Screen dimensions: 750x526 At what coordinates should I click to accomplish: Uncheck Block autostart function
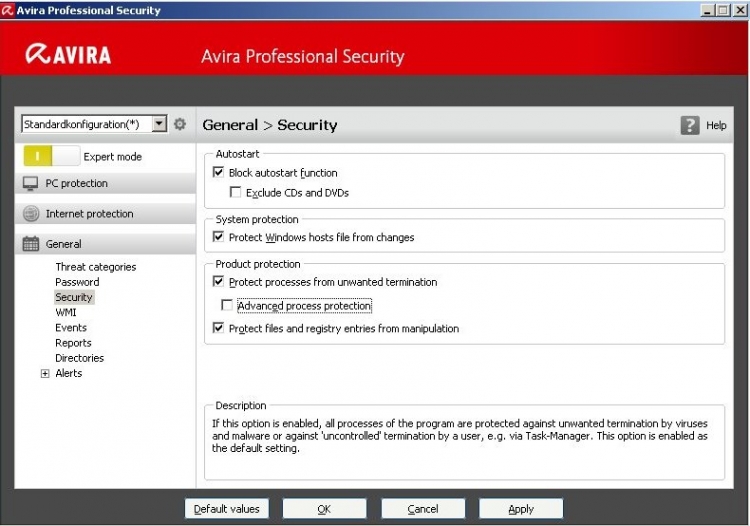(219, 172)
